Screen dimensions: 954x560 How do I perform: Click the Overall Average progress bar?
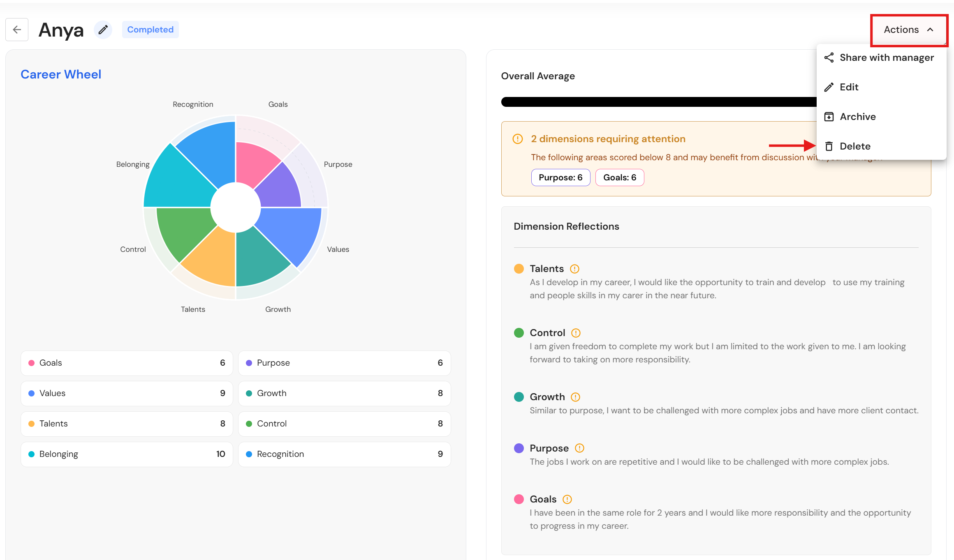659,102
